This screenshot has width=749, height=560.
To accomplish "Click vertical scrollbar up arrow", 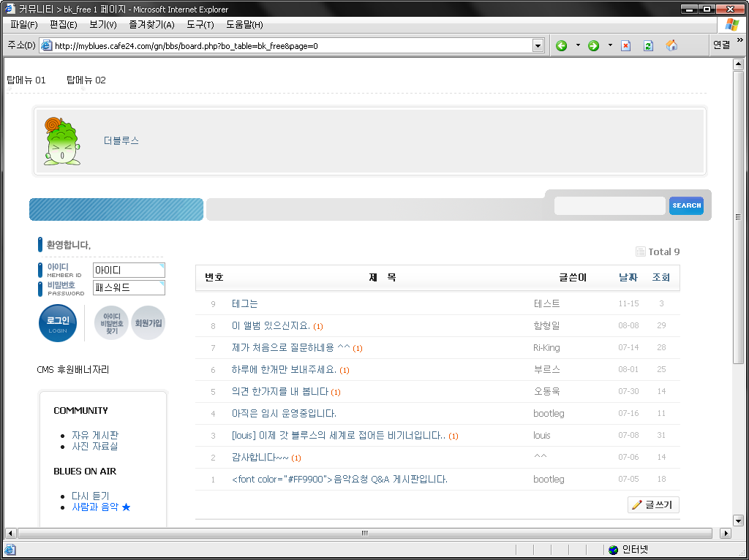I will click(739, 64).
